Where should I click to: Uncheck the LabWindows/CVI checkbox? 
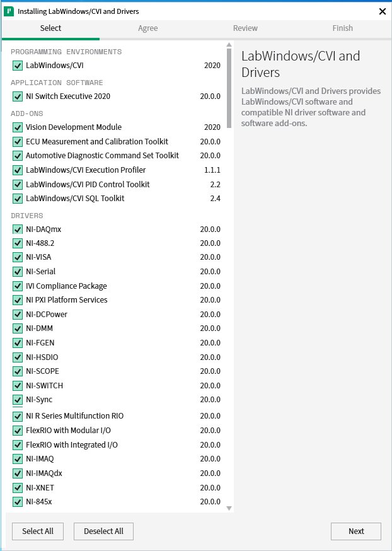pos(17,66)
